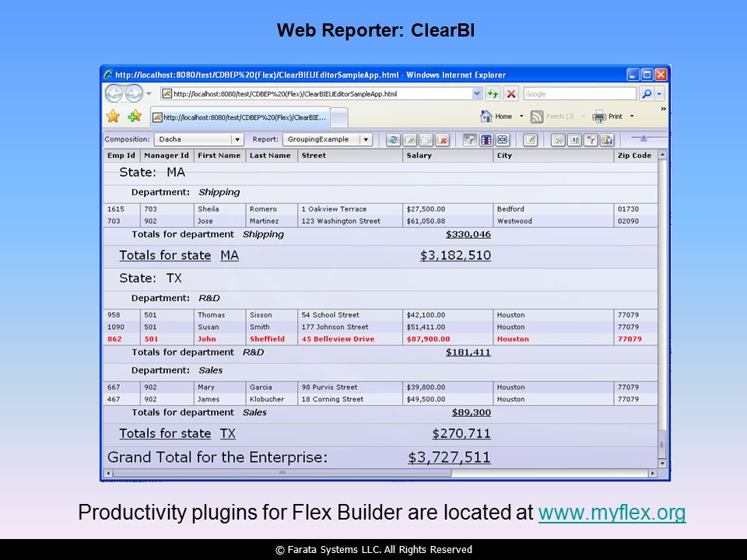Click the save copy disk icon

click(x=607, y=139)
